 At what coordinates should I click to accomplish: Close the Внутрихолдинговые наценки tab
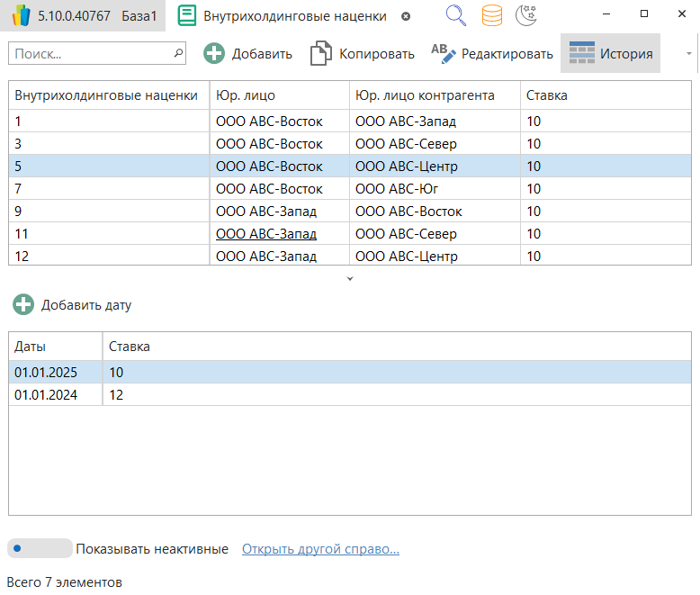[x=406, y=16]
